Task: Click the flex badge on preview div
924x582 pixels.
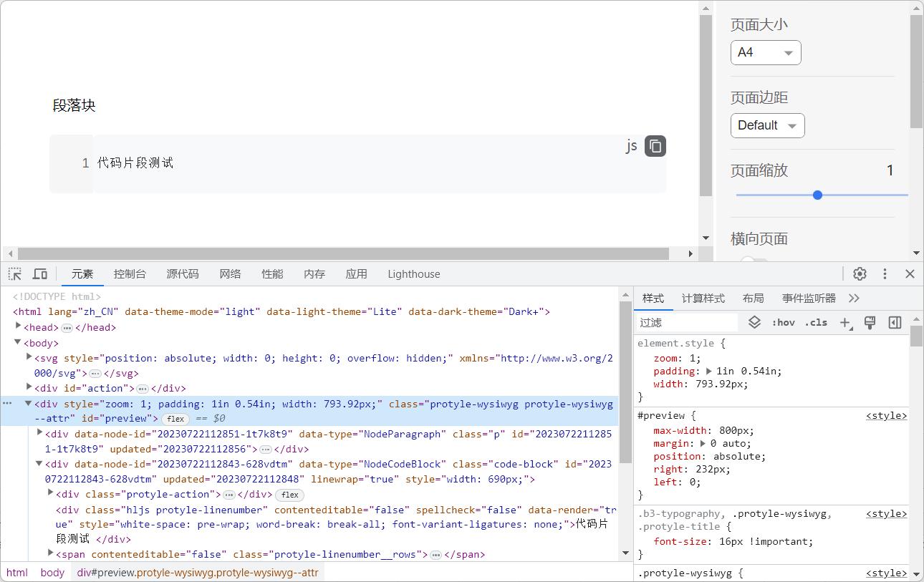Action: coord(175,419)
